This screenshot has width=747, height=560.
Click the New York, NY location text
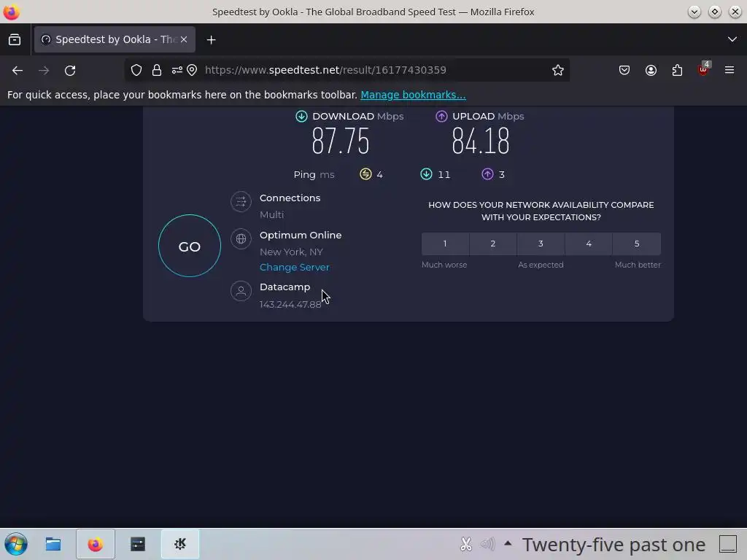[x=291, y=252]
